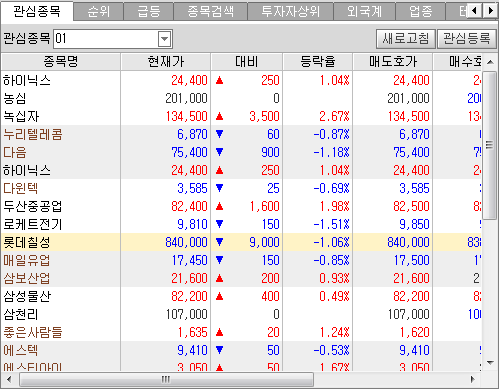Image resolution: width=499 pixels, height=389 pixels.
Task: Select the 에스텍 stock row
Action: [241, 350]
